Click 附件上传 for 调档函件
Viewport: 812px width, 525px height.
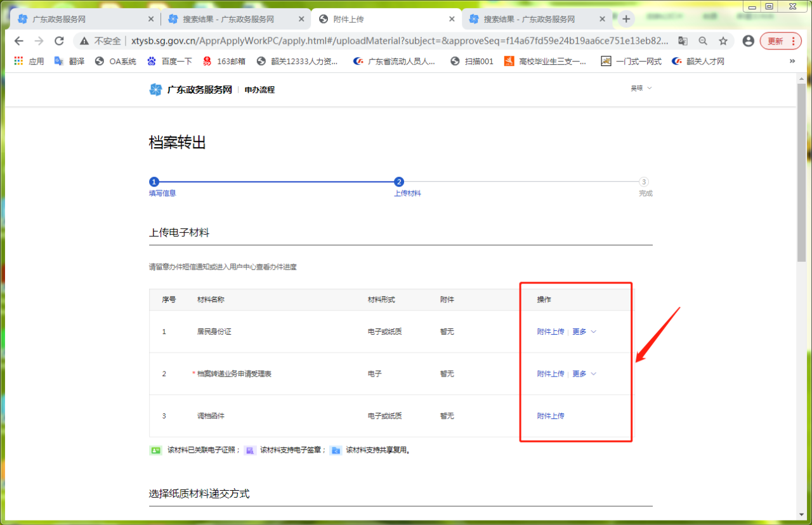click(x=550, y=416)
